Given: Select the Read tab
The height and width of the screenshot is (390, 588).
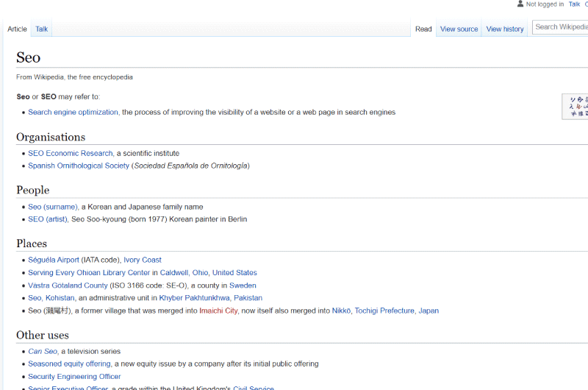Looking at the screenshot, I should tap(423, 29).
